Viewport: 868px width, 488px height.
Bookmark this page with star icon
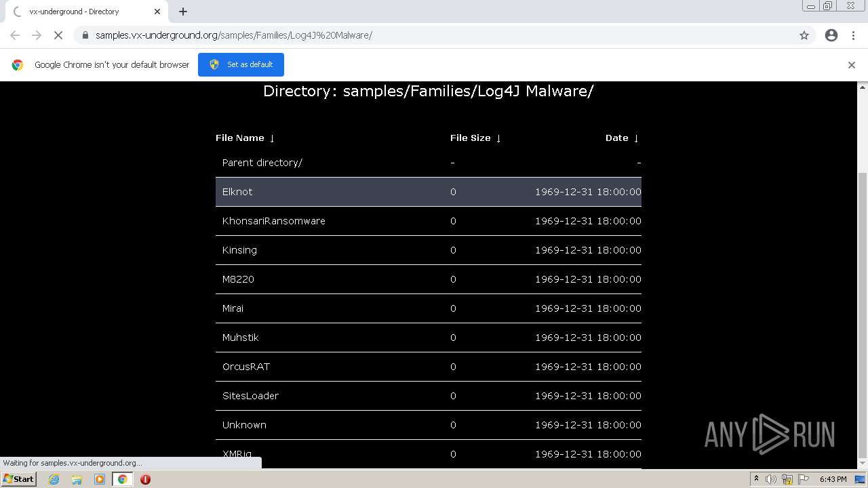coord(804,35)
